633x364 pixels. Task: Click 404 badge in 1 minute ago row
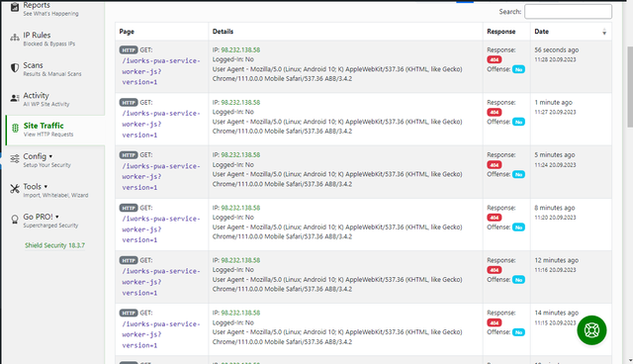(495, 112)
